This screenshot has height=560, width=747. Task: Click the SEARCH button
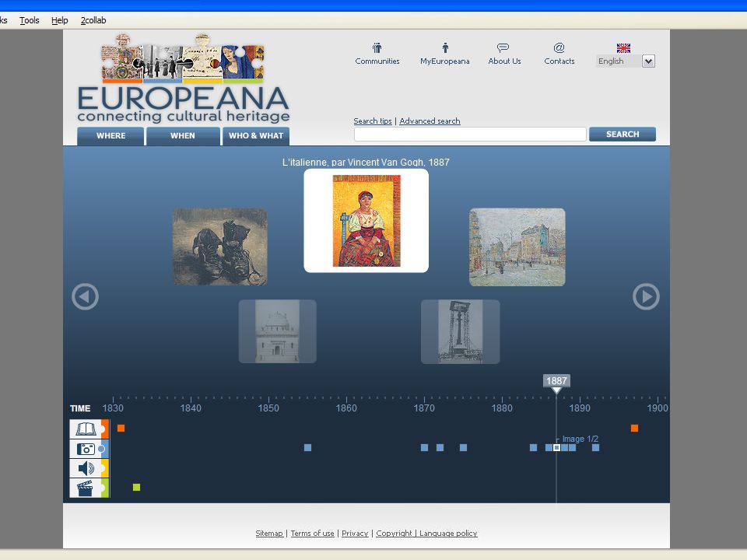622,135
